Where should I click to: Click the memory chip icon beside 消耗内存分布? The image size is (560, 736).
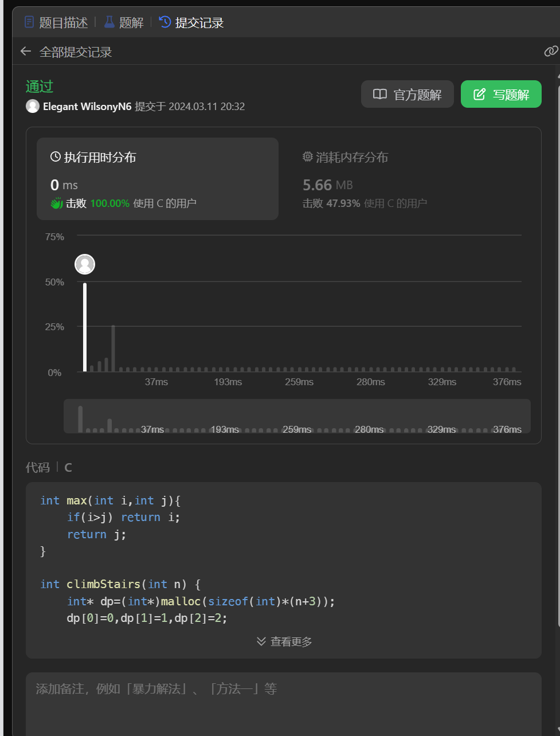coord(308,157)
